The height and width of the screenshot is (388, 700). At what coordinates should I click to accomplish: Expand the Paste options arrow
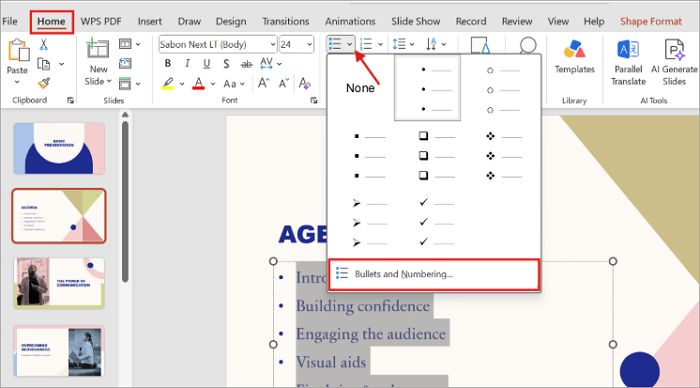tap(17, 82)
